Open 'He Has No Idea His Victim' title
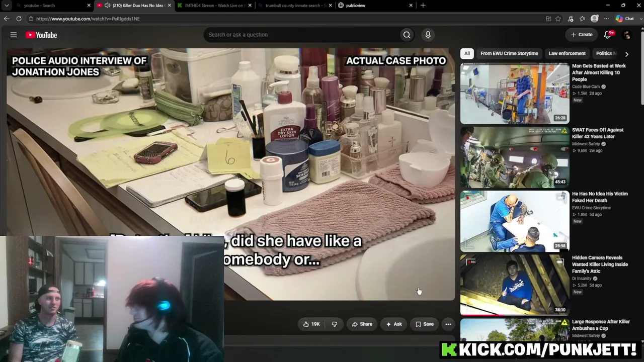The height and width of the screenshot is (362, 644). click(x=600, y=197)
